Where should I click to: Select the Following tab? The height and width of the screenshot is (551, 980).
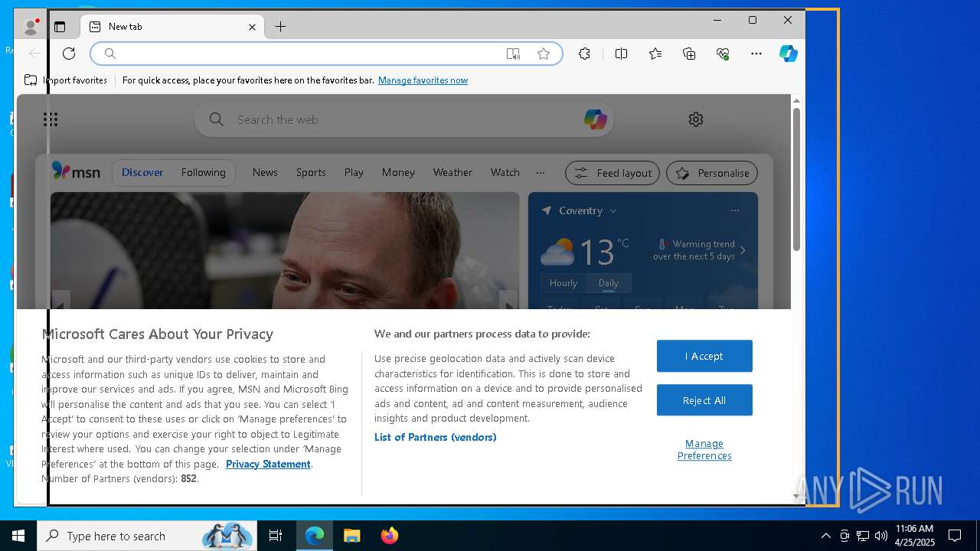(204, 173)
